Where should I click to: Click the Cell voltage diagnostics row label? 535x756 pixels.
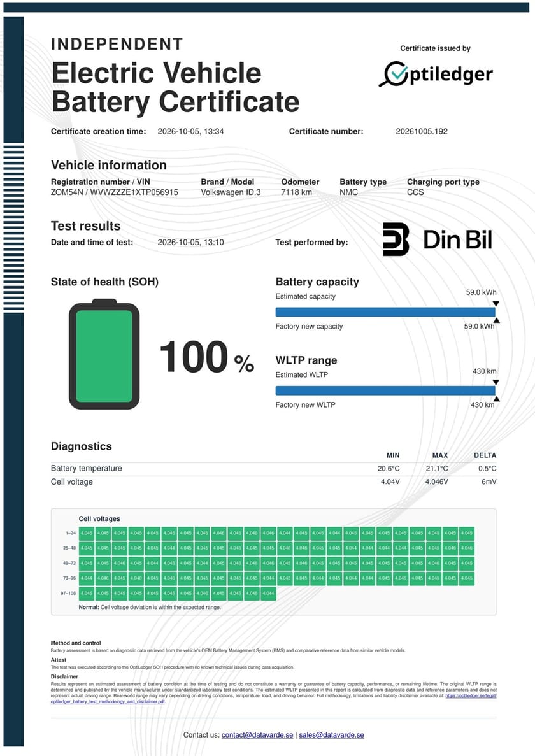point(72,481)
